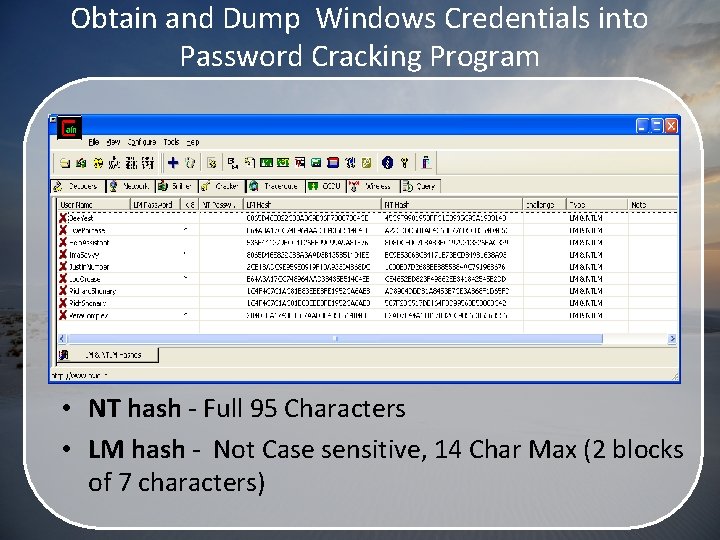Sort by the LM Hash column header
This screenshot has height=540, width=720.
[312, 205]
